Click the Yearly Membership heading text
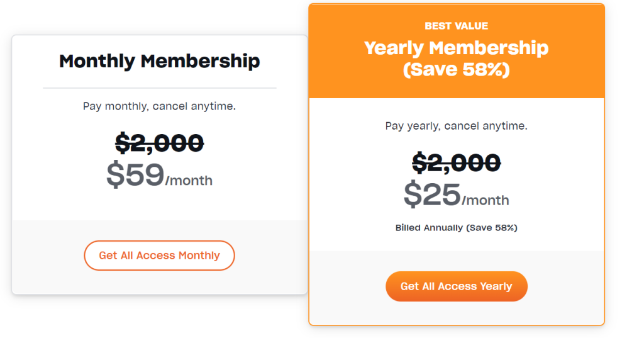The width and height of the screenshot is (644, 338). coord(457,48)
